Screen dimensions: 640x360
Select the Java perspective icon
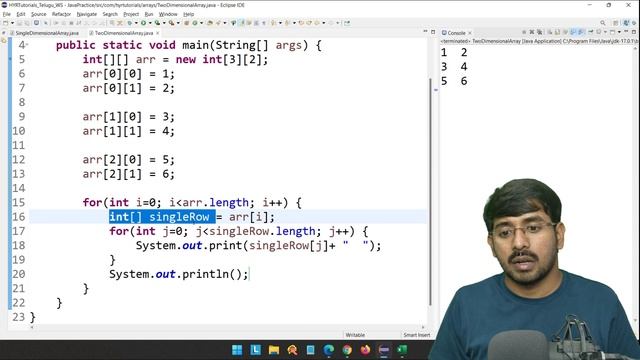click(x=626, y=23)
